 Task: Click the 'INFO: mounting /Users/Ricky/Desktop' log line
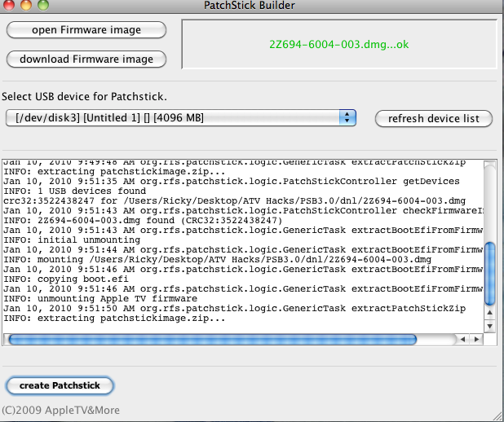[217, 260]
